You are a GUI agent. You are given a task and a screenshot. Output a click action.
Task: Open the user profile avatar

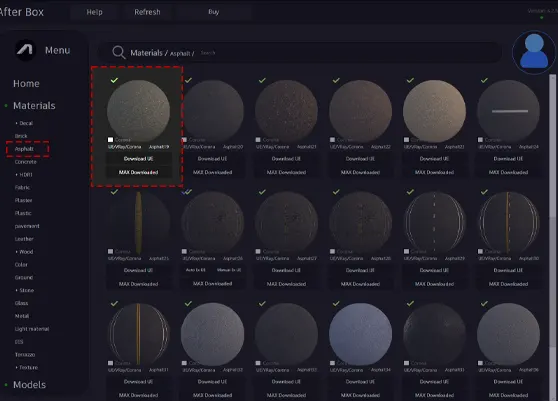tap(533, 52)
